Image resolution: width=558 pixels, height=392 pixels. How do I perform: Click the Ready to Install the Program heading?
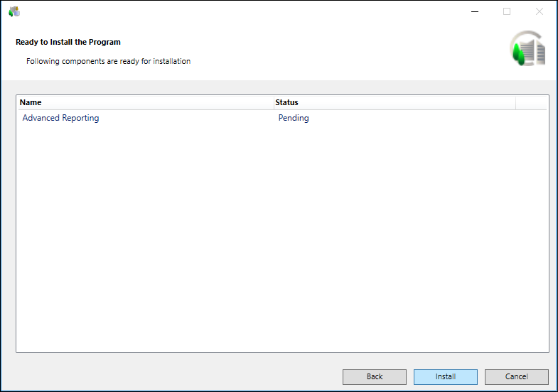pyautogui.click(x=68, y=42)
